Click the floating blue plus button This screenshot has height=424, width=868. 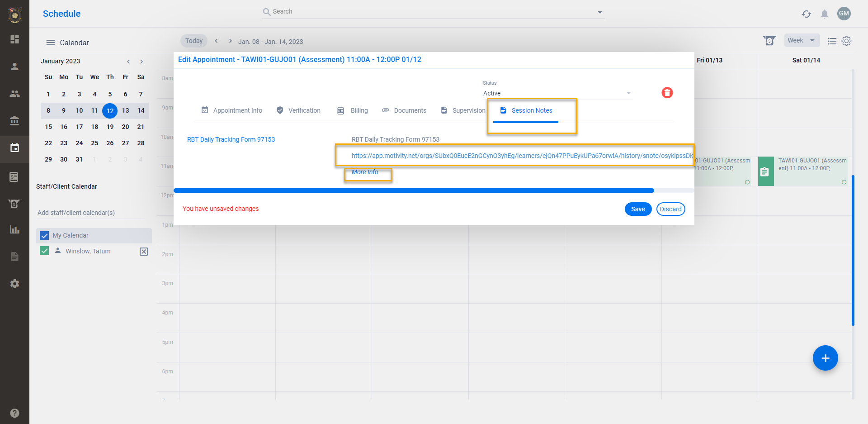click(825, 358)
